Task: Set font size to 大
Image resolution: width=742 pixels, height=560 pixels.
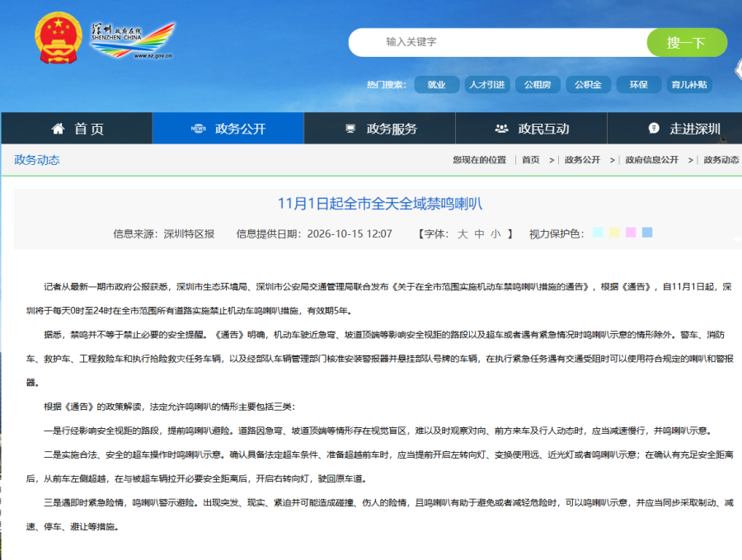Action: pyautogui.click(x=463, y=234)
